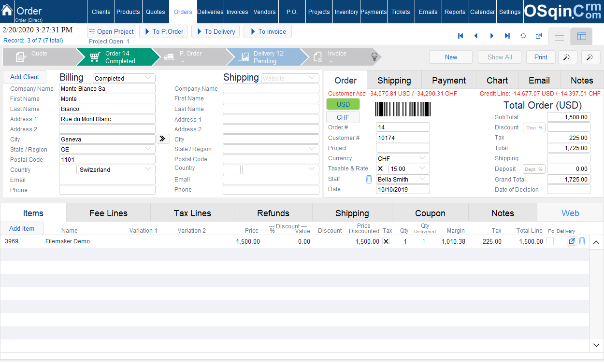Click the Add Client button

[x=25, y=77]
